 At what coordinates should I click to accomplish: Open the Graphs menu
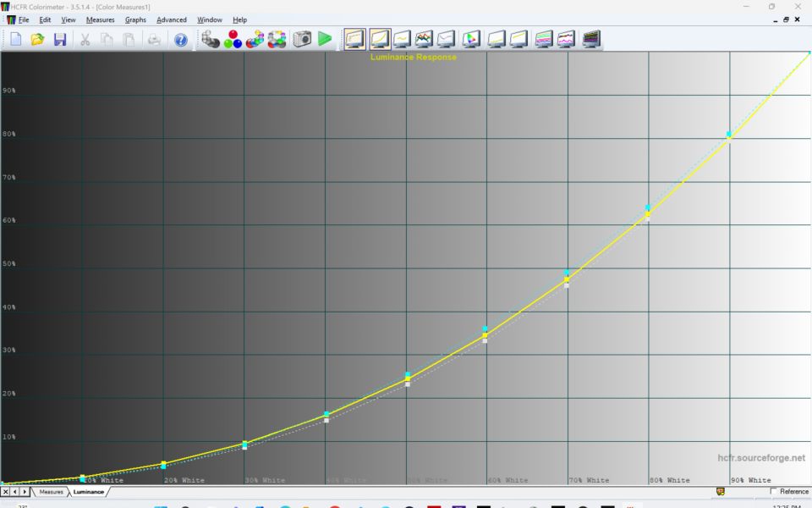(135, 19)
